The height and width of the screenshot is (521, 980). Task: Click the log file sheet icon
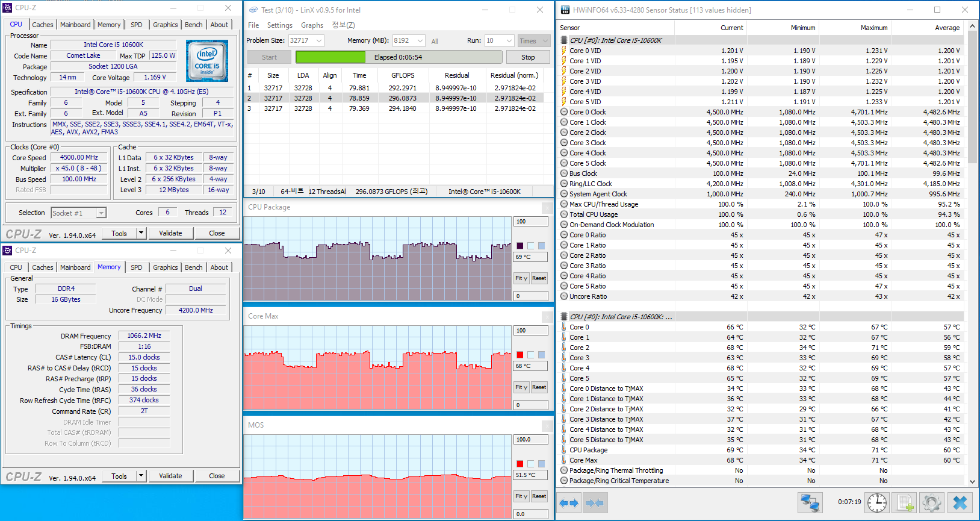904,502
